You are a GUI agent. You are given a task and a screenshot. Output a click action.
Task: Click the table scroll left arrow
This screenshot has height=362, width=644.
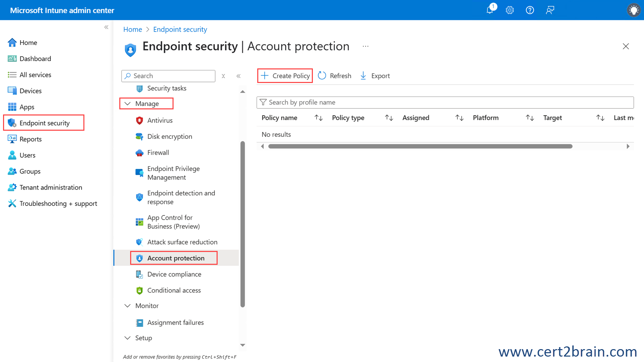[x=262, y=146]
